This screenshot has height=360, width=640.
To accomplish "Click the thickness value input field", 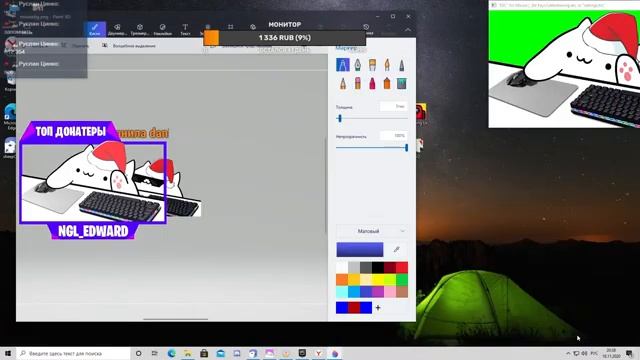I will [393, 107].
